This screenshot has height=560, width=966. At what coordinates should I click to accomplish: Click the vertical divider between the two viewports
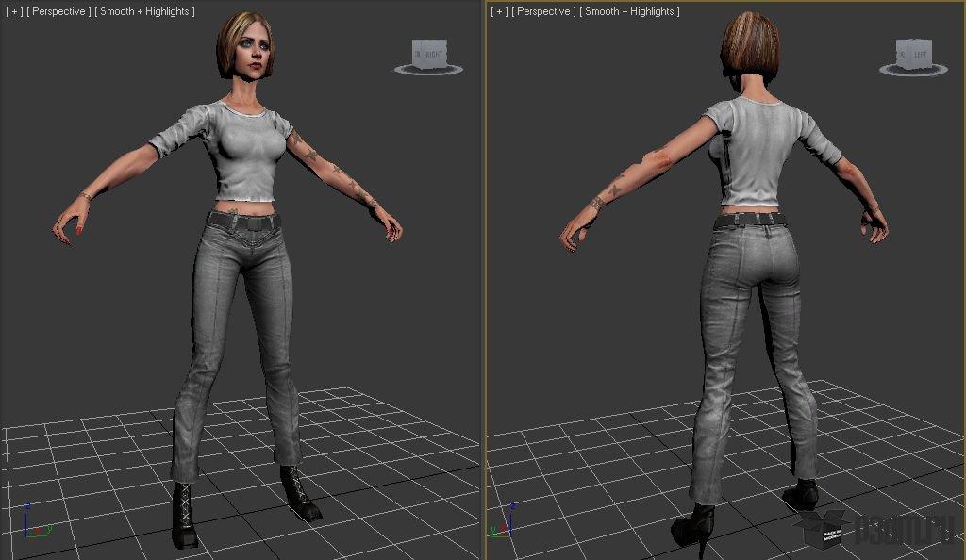point(484,283)
